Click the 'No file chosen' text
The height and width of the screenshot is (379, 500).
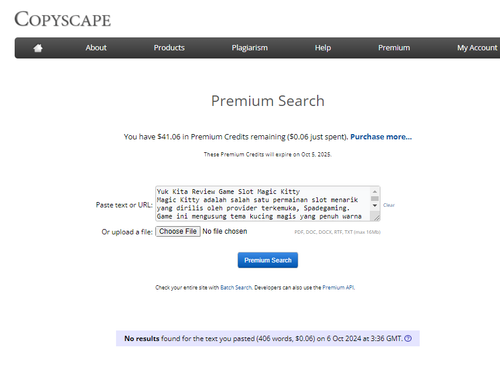click(x=225, y=231)
